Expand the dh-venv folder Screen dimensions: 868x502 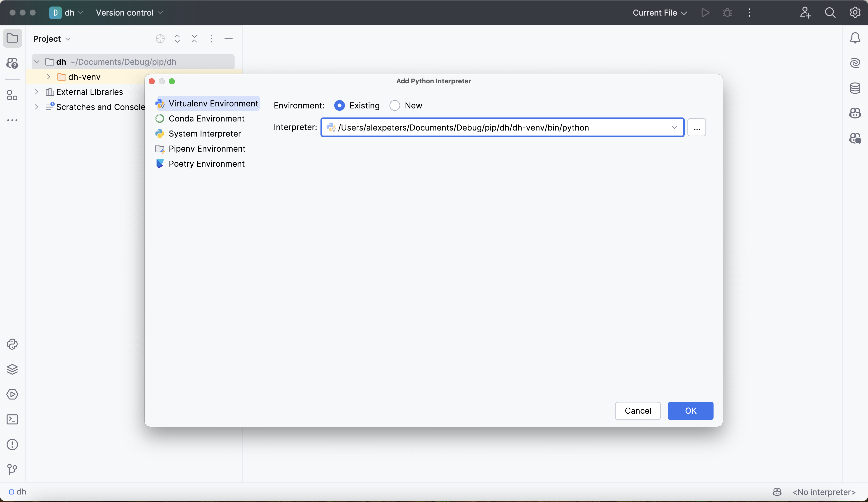pyautogui.click(x=48, y=77)
